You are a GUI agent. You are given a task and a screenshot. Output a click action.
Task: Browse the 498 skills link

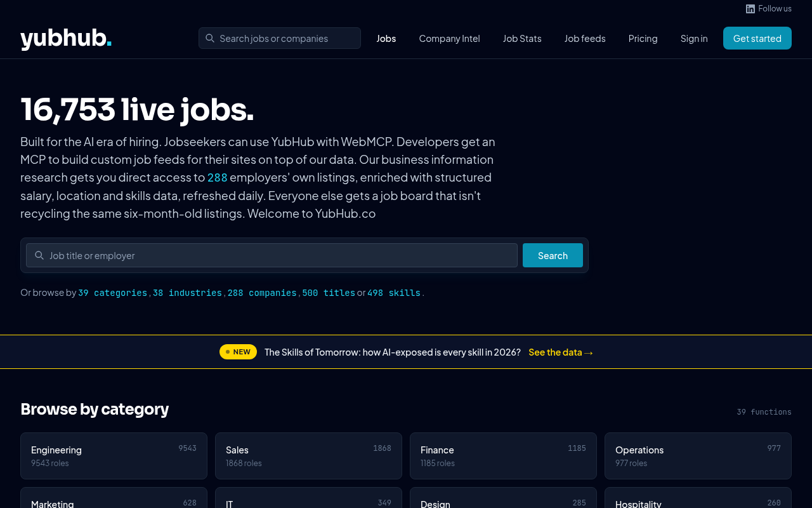393,293
